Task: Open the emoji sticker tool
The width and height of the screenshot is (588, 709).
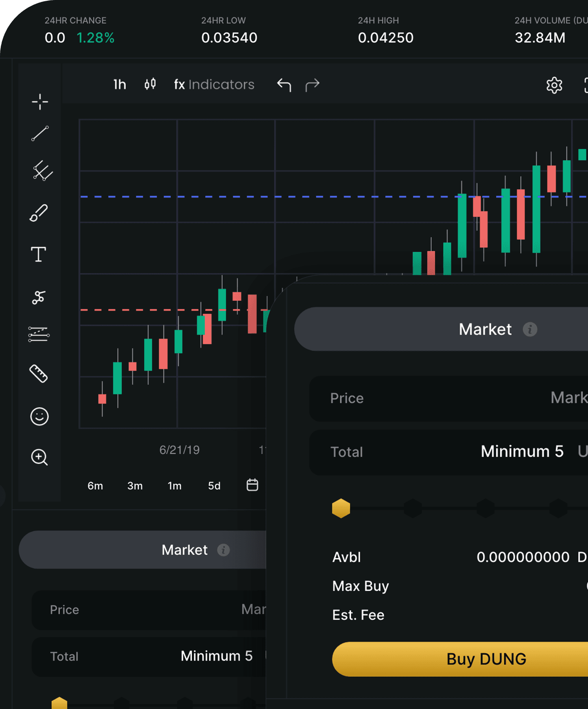Action: [39, 417]
